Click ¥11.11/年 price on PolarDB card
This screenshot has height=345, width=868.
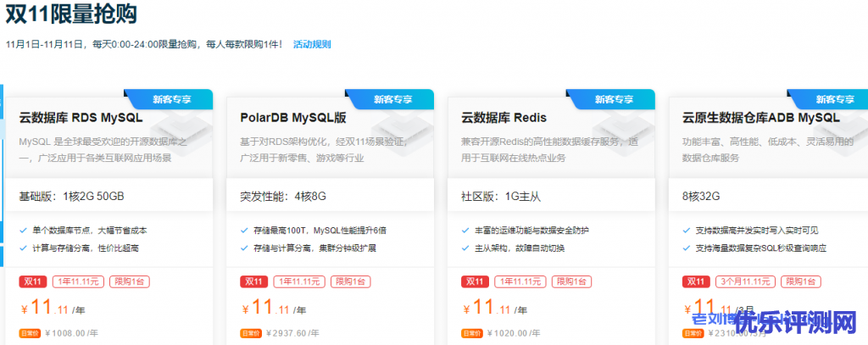coord(274,308)
